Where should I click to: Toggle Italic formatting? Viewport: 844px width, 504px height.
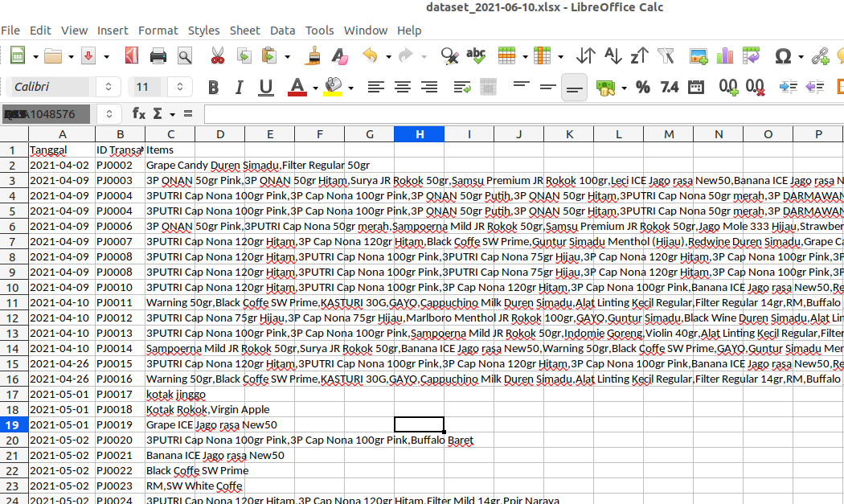239,87
